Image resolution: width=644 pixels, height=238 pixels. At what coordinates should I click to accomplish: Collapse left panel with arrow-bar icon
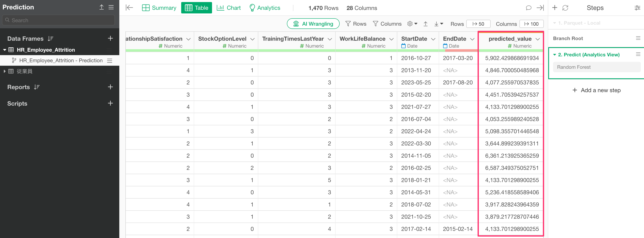pos(129,8)
